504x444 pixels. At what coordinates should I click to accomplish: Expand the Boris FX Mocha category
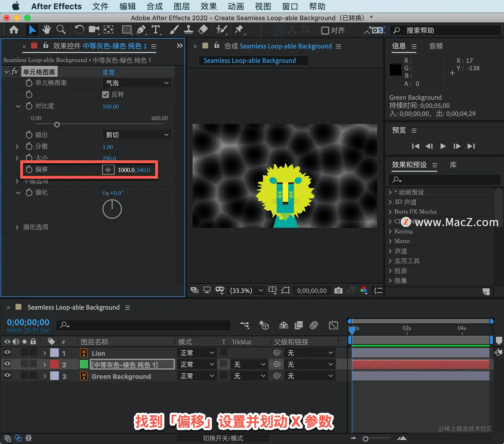point(390,212)
